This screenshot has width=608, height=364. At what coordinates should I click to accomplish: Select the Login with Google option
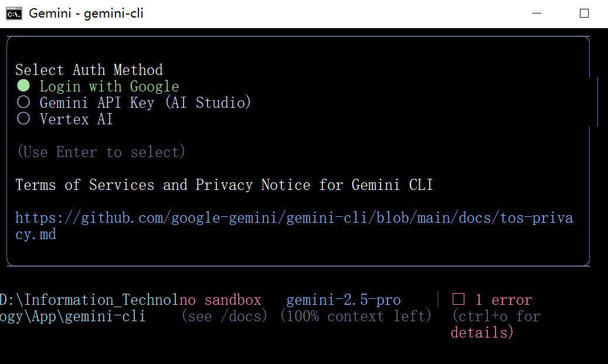[x=109, y=86]
